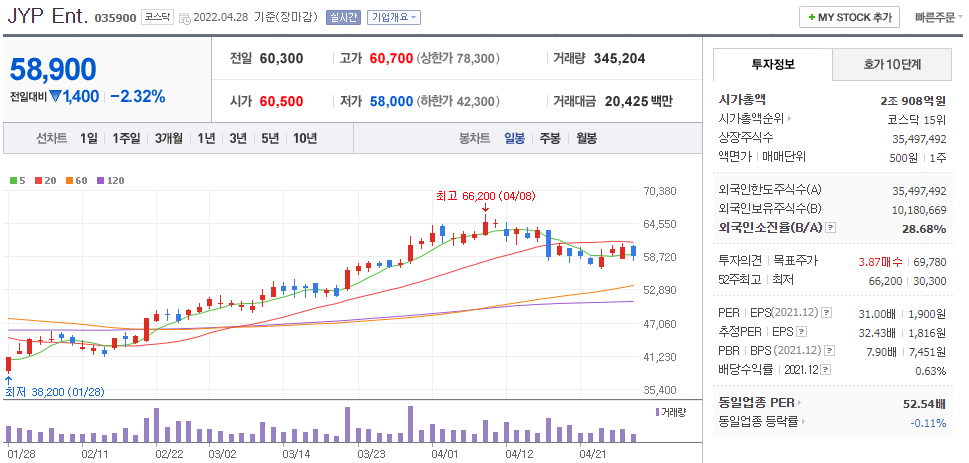Click the green 5-day moving average legend marker

pos(13,181)
